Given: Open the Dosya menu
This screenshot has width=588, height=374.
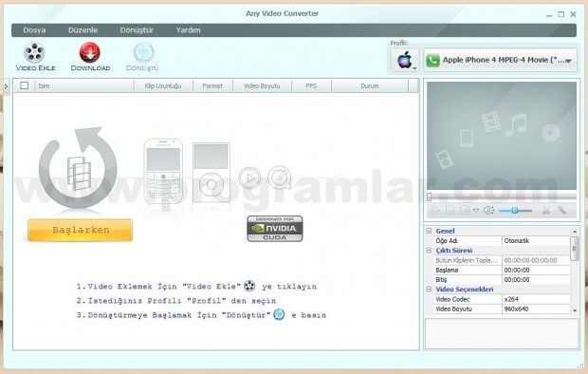Looking at the screenshot, I should (34, 30).
